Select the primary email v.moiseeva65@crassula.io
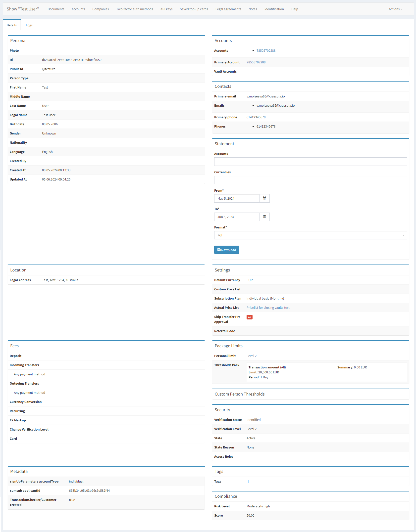 265,96
